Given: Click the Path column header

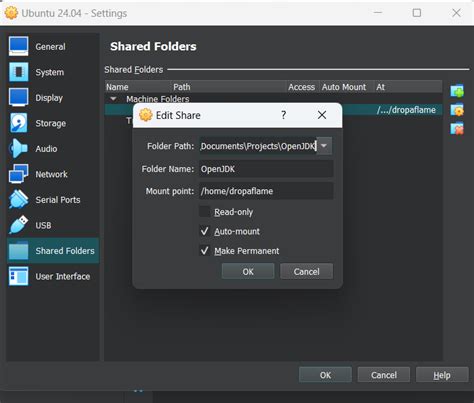Looking at the screenshot, I should 229,87.
